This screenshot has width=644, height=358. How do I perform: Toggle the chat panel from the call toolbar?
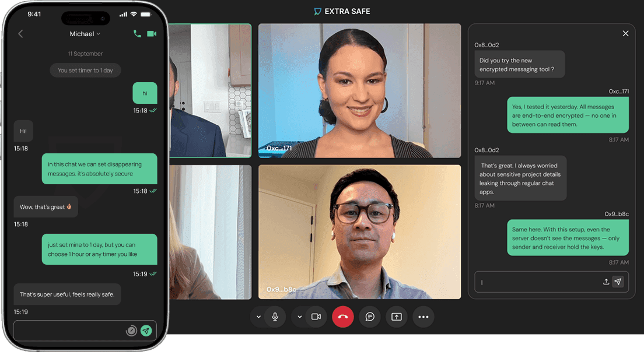[x=370, y=317]
